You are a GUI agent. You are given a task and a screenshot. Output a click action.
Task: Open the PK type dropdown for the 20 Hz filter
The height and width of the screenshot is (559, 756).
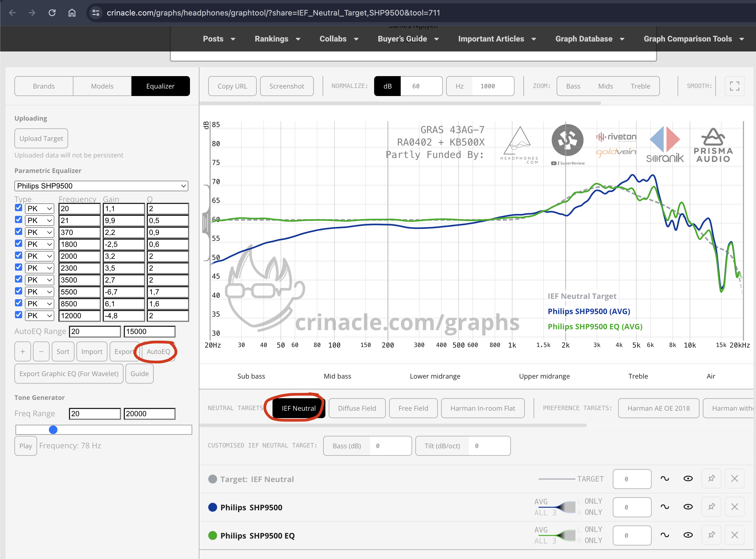coord(40,208)
